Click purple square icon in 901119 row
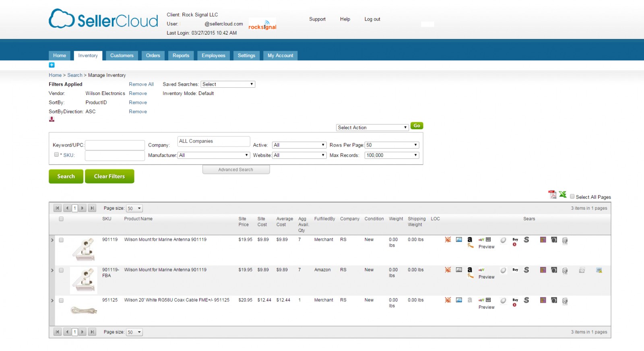644x351 pixels. tap(543, 240)
